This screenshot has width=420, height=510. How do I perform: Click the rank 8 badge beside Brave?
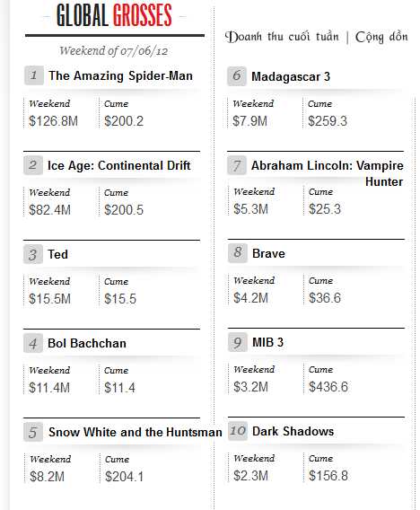[x=238, y=253]
